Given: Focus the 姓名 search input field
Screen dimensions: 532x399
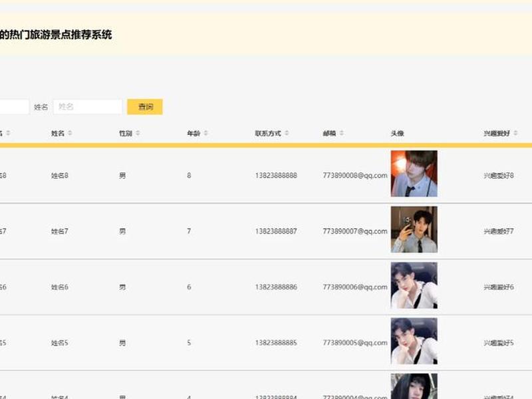Looking at the screenshot, I should [88, 107].
